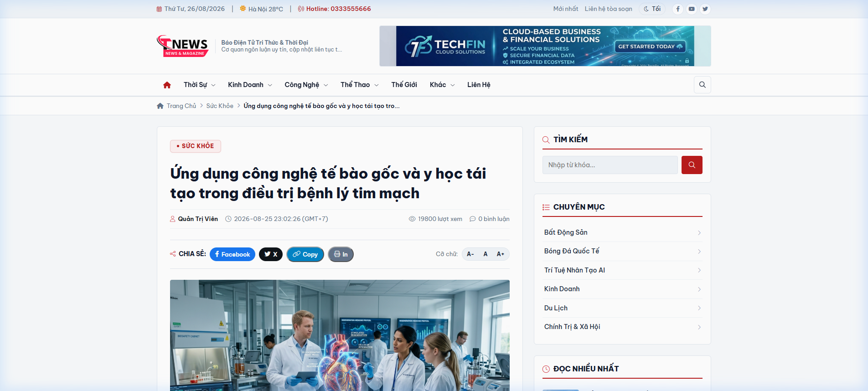Open the Twitter header icon

pyautogui.click(x=705, y=9)
